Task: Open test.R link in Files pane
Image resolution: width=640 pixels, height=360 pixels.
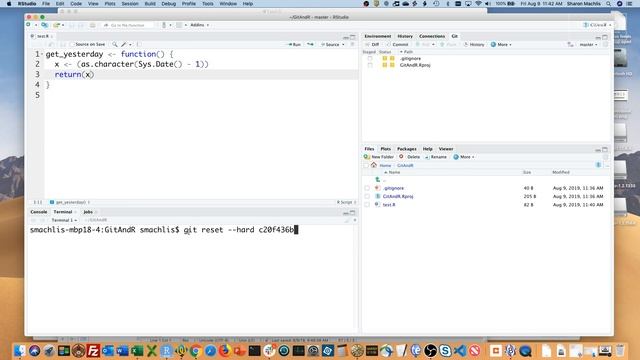Action: tap(389, 204)
